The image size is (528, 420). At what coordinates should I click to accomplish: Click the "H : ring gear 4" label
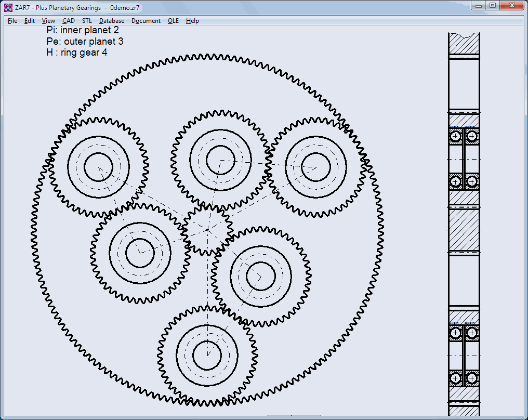click(77, 52)
